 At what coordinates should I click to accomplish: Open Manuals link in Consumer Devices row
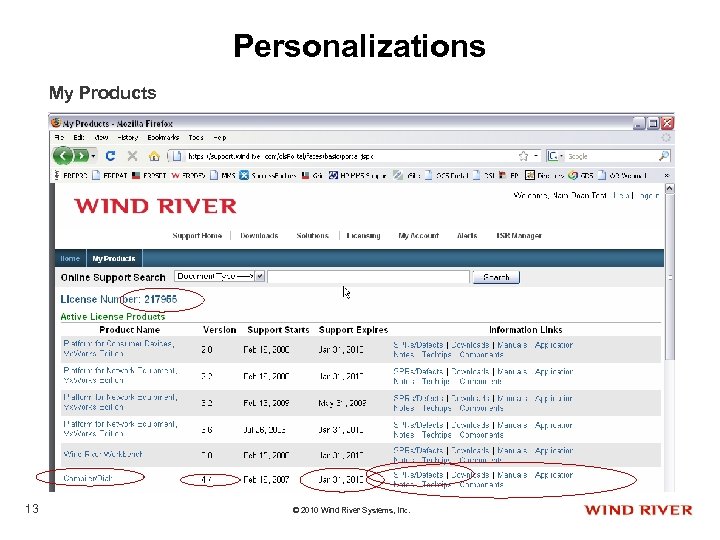point(512,345)
